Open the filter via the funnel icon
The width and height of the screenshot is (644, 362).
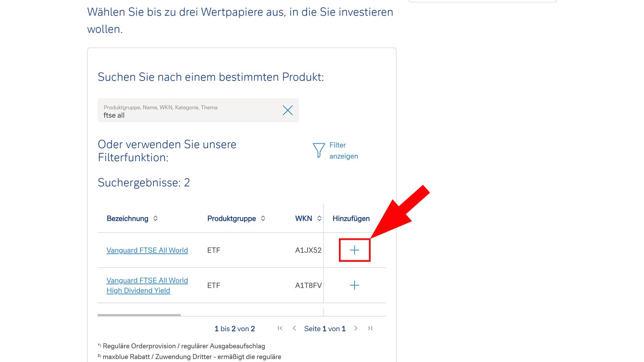[318, 150]
